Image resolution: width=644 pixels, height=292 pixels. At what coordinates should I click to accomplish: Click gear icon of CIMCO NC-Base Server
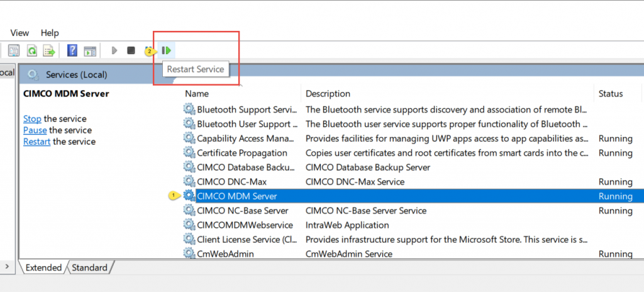click(x=189, y=210)
